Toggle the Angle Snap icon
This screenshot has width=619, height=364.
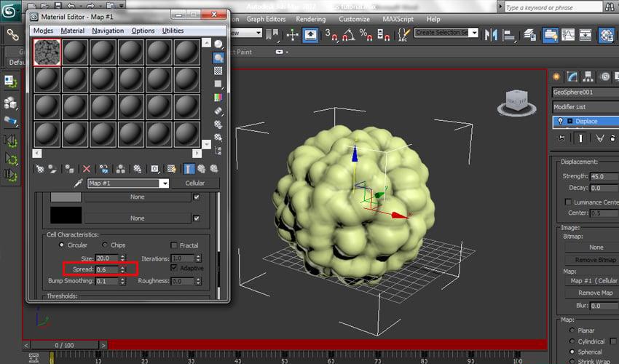346,33
